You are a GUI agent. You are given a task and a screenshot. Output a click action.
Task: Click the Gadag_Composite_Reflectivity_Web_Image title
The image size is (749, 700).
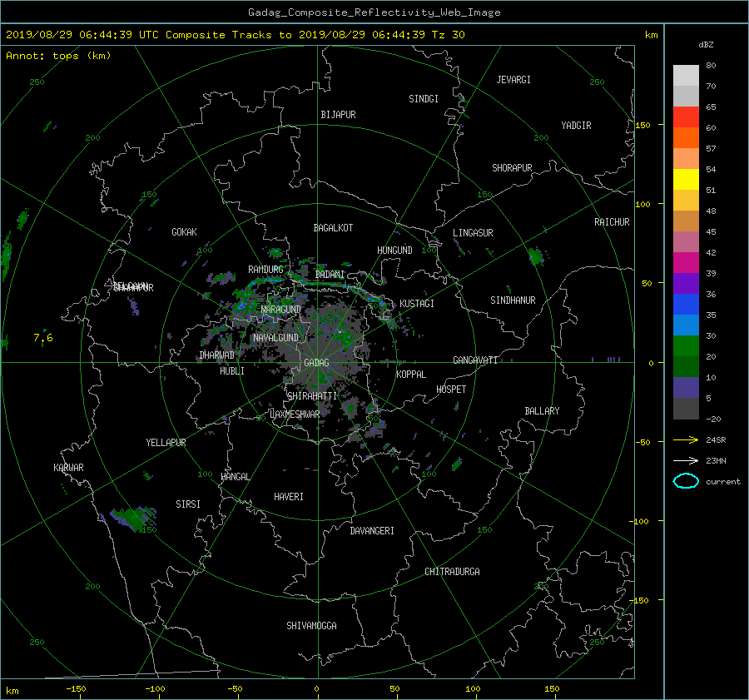(x=374, y=12)
